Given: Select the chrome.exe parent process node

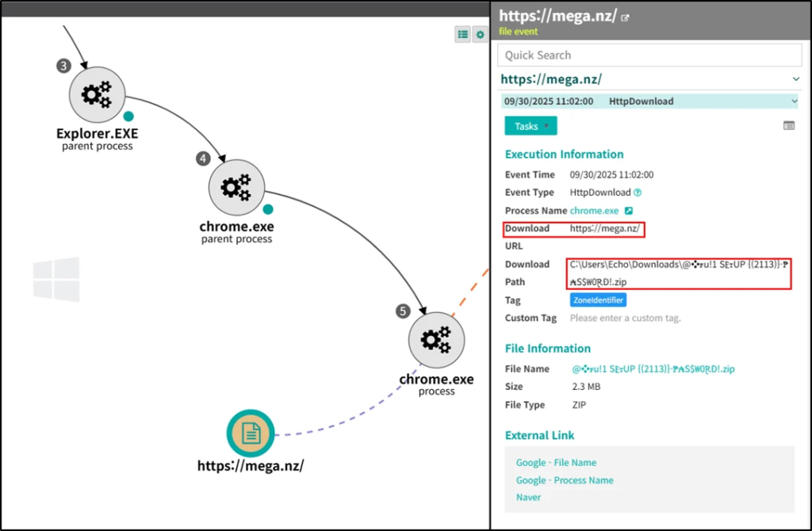Looking at the screenshot, I should click(x=236, y=187).
